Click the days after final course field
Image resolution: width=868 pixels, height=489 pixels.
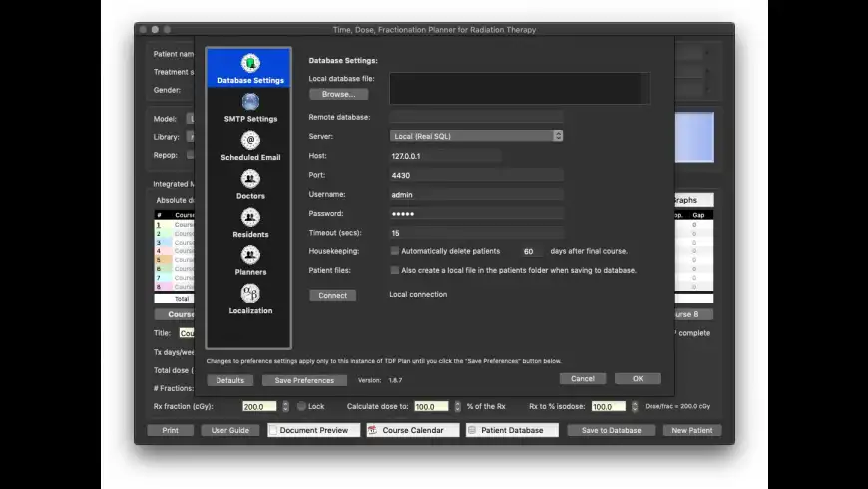tap(532, 251)
